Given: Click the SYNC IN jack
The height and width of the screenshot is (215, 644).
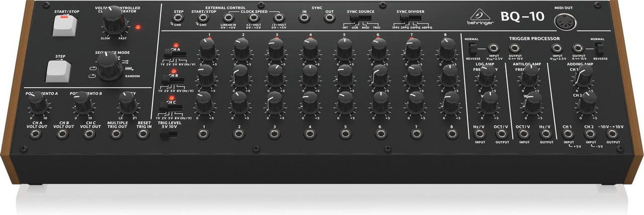Looking at the screenshot, I should pyautogui.click(x=304, y=18).
